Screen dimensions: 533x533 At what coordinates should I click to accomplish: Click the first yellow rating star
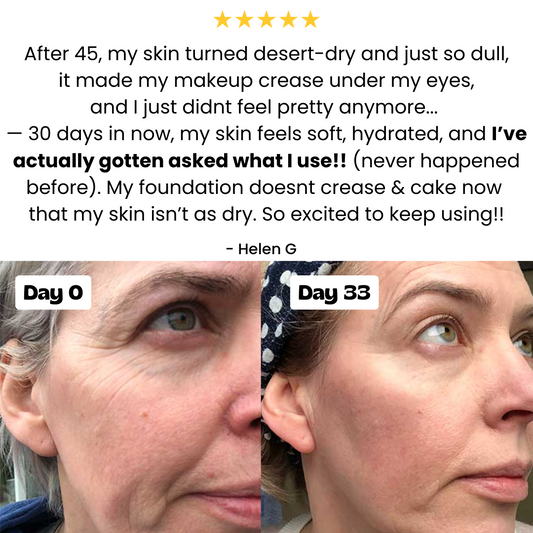click(222, 19)
